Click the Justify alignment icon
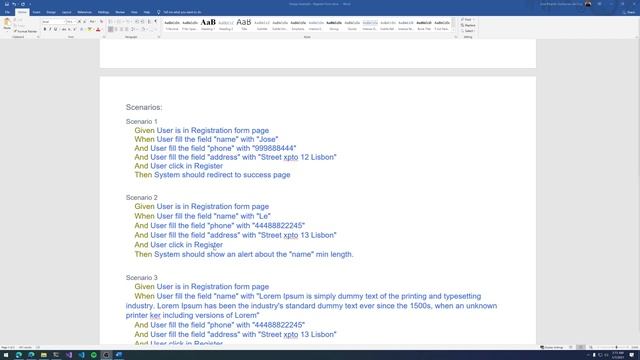The width and height of the screenshot is (640, 360). tap(127, 29)
